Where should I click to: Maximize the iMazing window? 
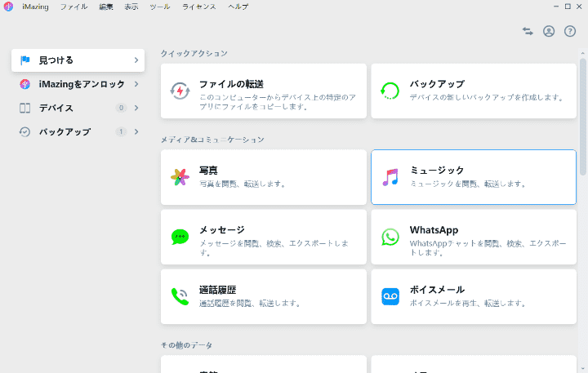click(x=568, y=7)
